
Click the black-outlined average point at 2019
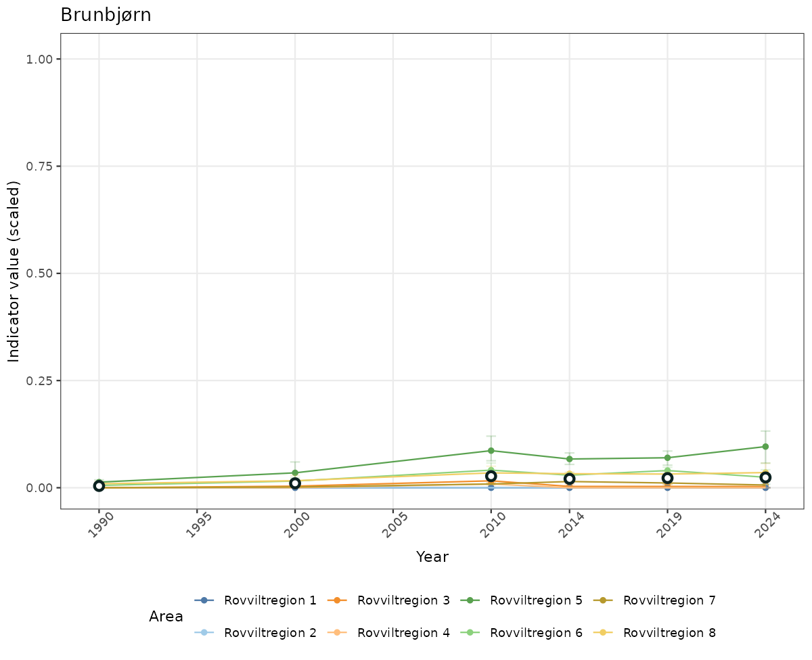tap(667, 478)
